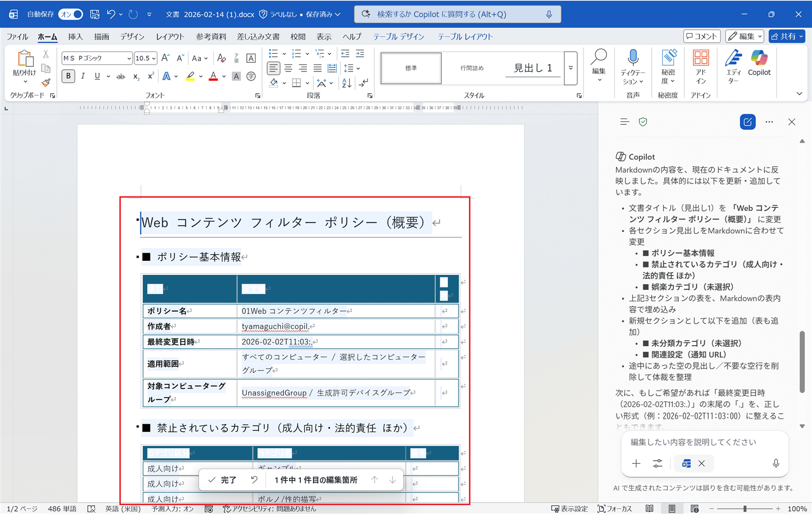Open the font name dropdown
Image resolution: width=812 pixels, height=514 pixels.
[129, 58]
